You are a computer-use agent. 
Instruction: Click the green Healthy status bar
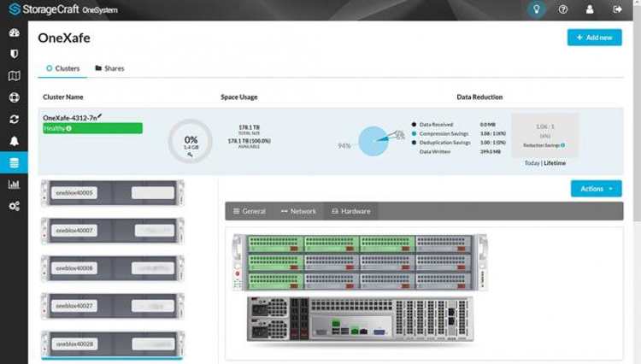click(x=93, y=128)
